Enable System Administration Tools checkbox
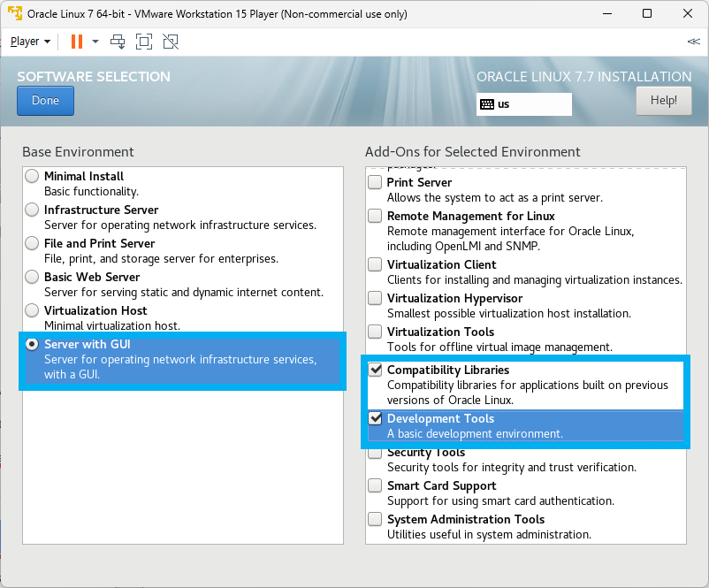The height and width of the screenshot is (588, 709). coord(375,519)
